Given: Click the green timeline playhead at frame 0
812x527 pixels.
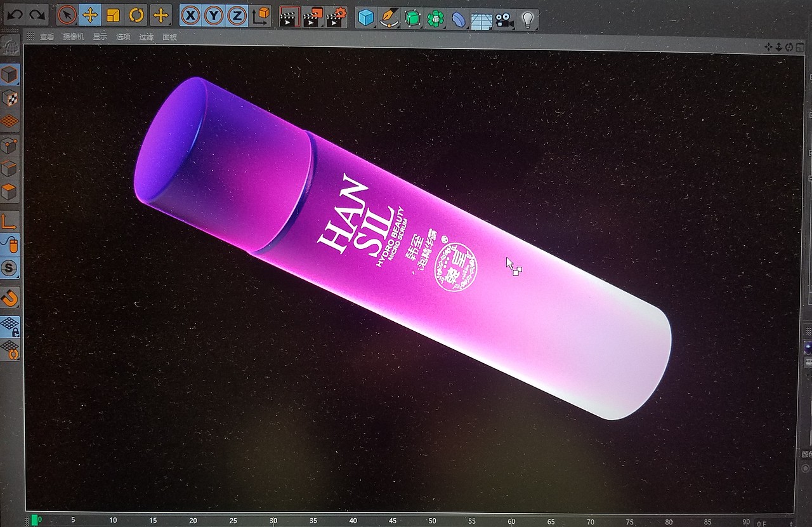Looking at the screenshot, I should pos(34,520).
